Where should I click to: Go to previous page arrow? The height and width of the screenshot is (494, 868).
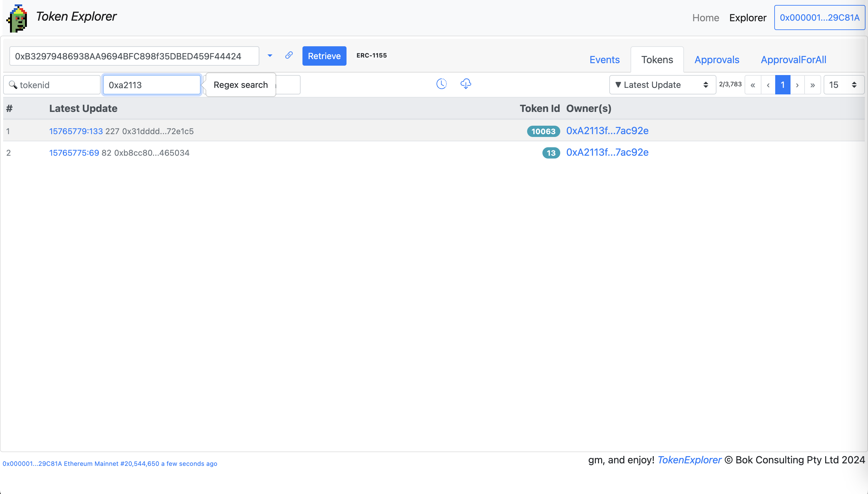(x=768, y=85)
